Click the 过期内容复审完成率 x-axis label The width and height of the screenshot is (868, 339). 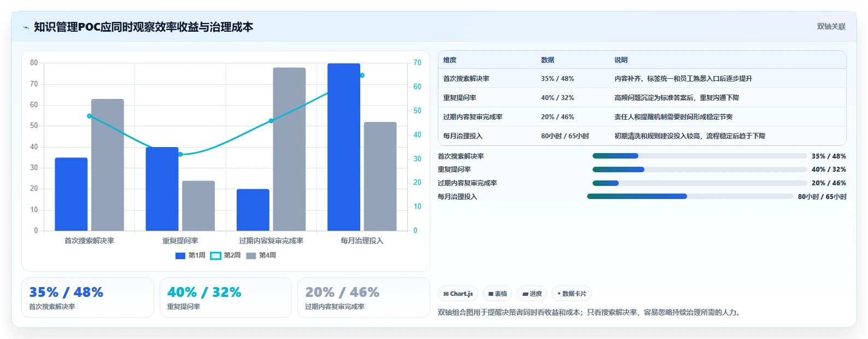[x=271, y=241]
